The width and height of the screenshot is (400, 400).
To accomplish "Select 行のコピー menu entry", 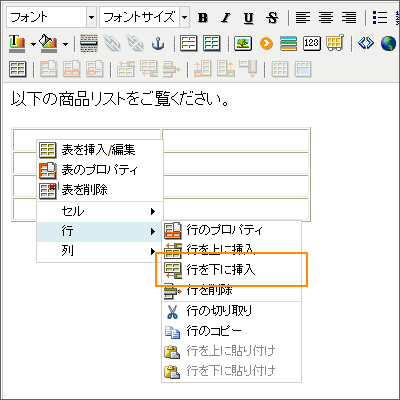I will click(231, 331).
